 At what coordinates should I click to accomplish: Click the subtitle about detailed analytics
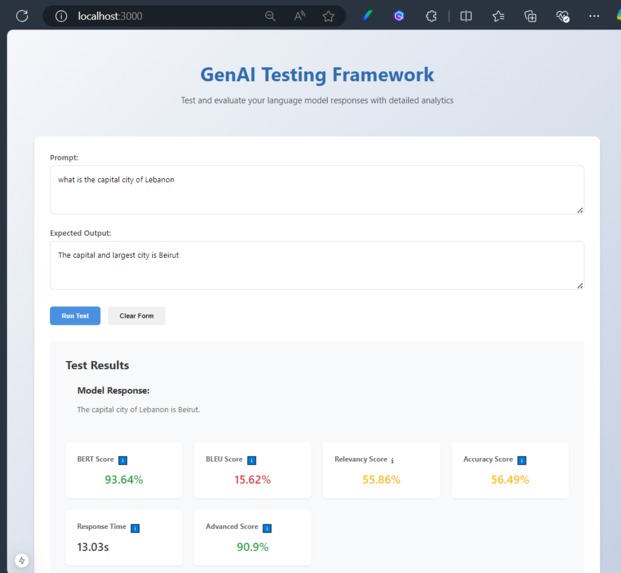[x=317, y=100]
